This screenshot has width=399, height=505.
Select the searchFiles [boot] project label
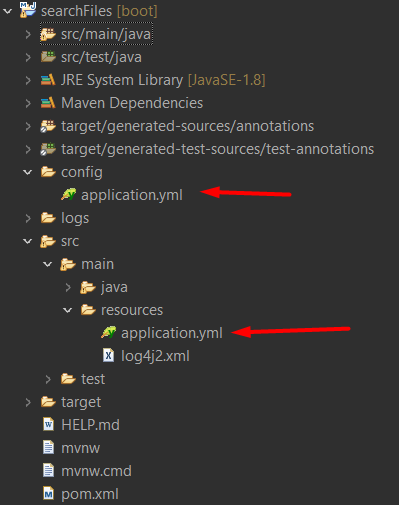click(99, 11)
